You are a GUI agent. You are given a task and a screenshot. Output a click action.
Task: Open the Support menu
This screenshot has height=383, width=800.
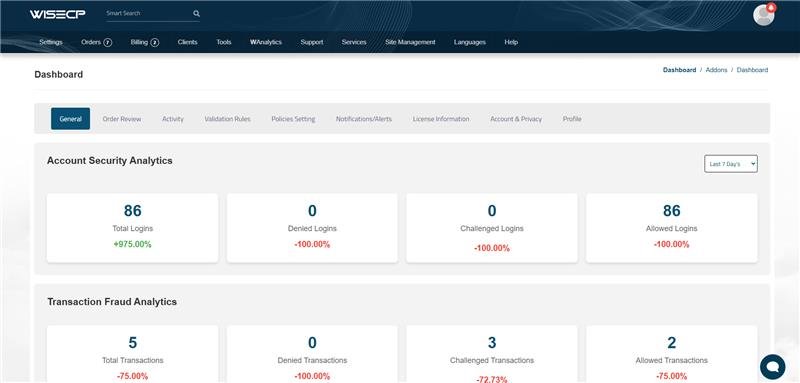point(312,42)
